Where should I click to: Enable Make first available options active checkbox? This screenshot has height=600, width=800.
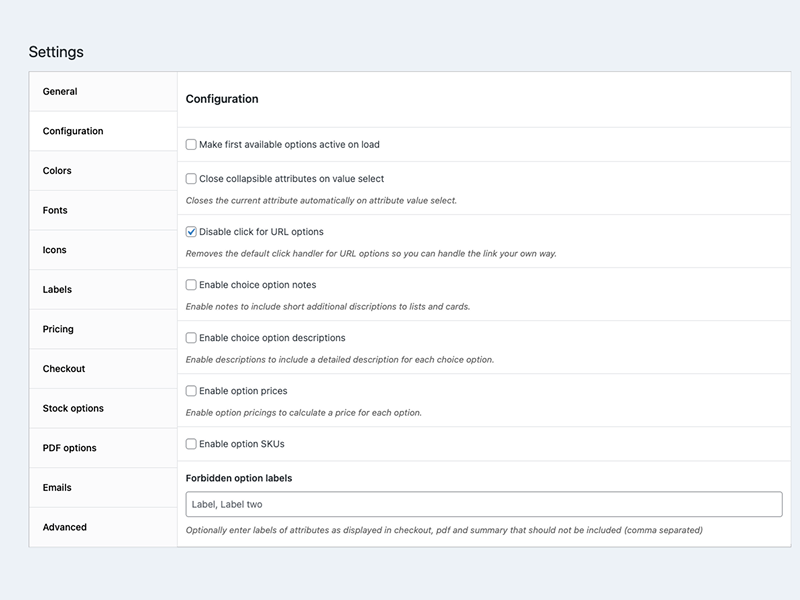[191, 145]
